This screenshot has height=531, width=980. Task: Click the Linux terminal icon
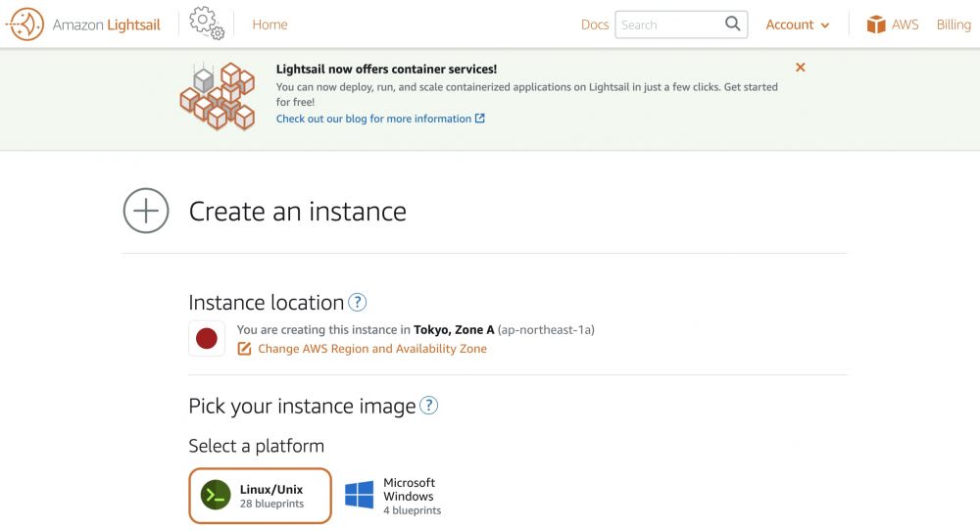click(216, 496)
